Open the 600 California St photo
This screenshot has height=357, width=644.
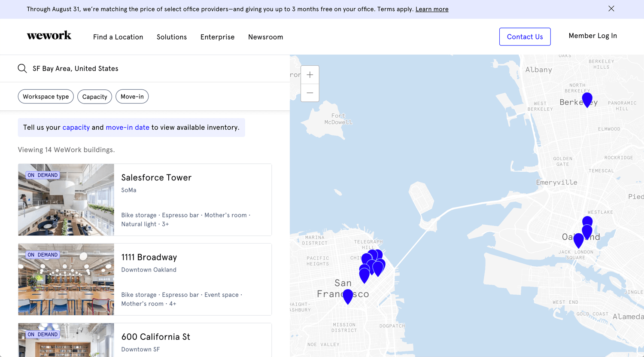pos(66,340)
